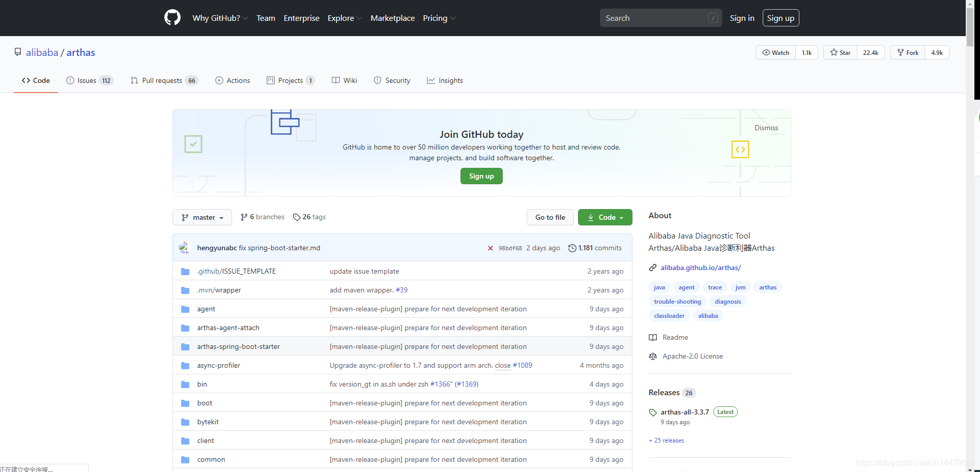Click the tag icon beside arthas-all-3.3.7
Screen dimensions: 980x472
pos(653,412)
